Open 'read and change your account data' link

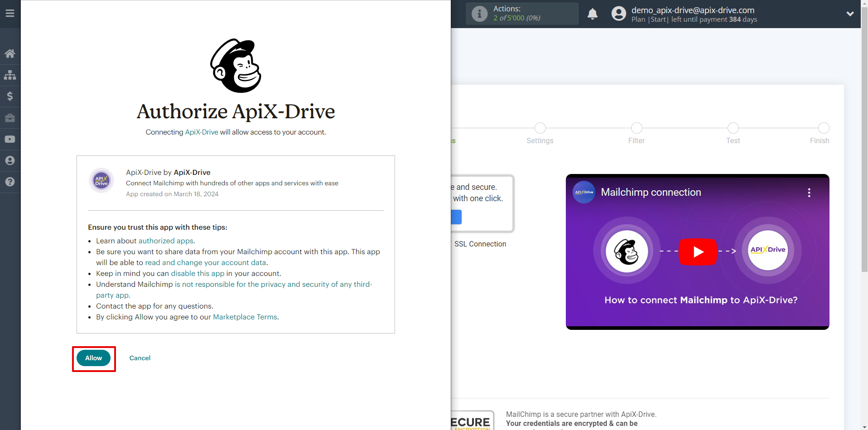point(205,262)
